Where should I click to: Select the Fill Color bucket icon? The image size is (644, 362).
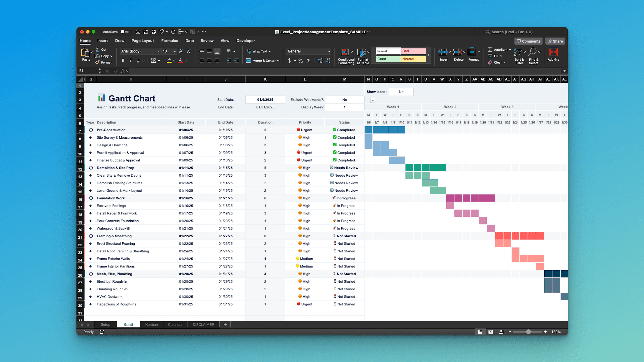169,61
